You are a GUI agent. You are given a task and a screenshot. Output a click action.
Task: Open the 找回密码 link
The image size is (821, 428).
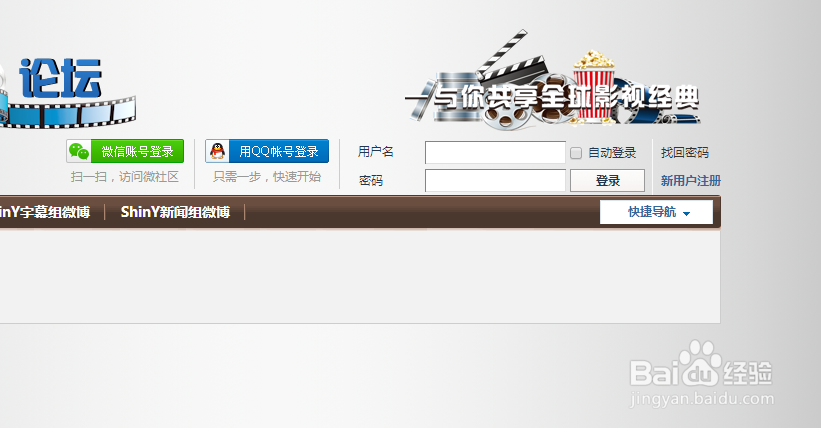point(685,153)
